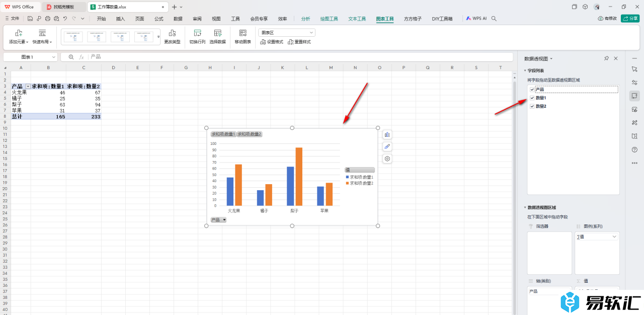Viewport: 644px width, 315px height.
Task: Open the 产品 field button dropdown on chart
Action: pos(224,220)
